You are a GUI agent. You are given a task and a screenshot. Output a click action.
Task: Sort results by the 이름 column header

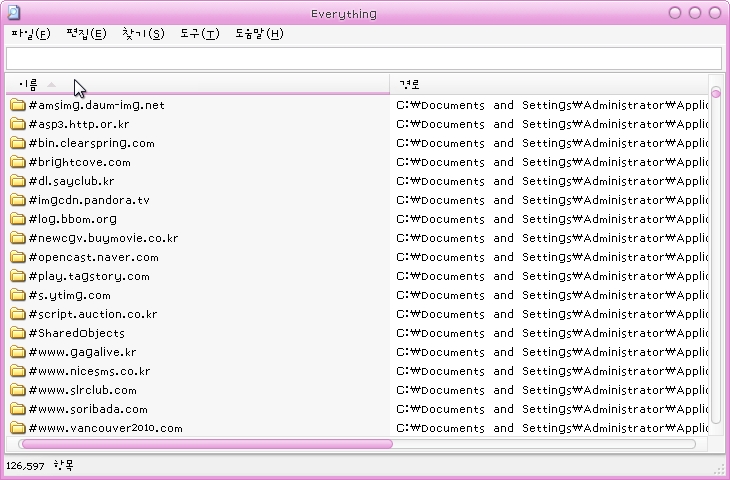click(28, 84)
